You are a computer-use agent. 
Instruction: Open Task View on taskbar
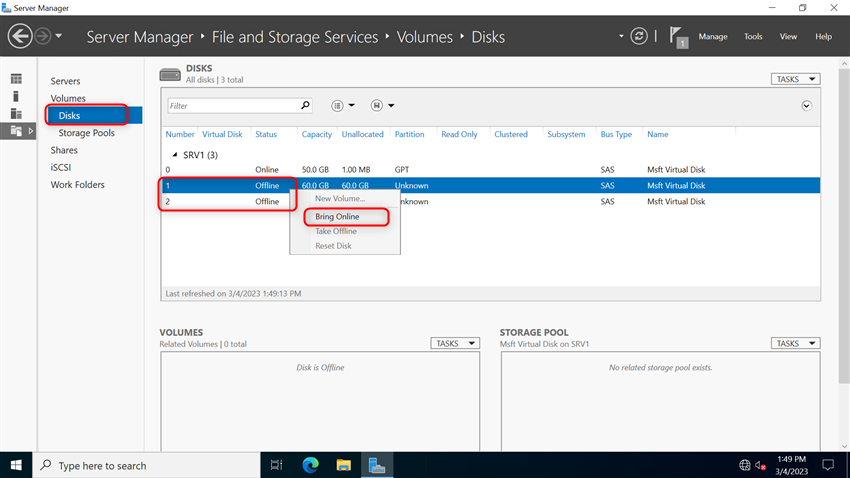(x=276, y=466)
